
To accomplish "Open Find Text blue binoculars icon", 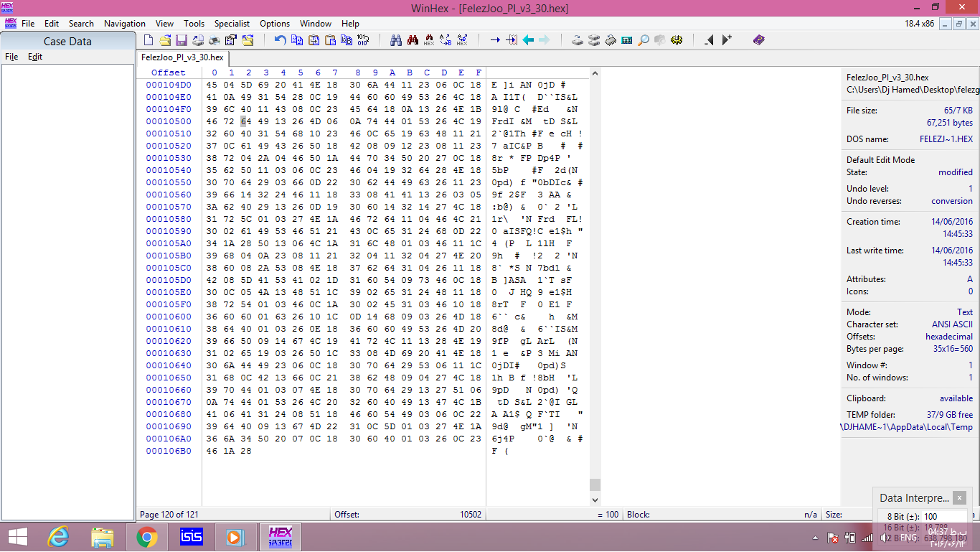I will pyautogui.click(x=395, y=40).
